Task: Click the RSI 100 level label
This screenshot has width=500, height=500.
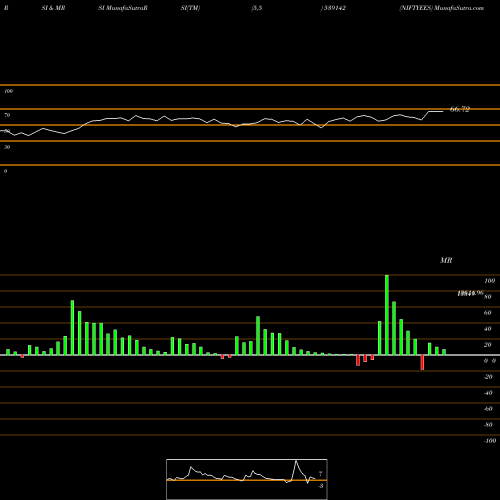Action: [8, 91]
